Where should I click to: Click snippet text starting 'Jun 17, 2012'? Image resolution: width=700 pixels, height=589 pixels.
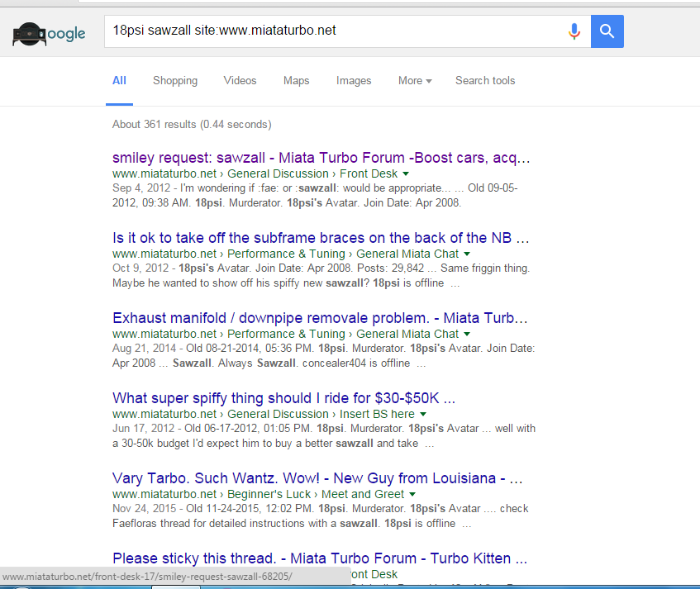[x=324, y=436]
